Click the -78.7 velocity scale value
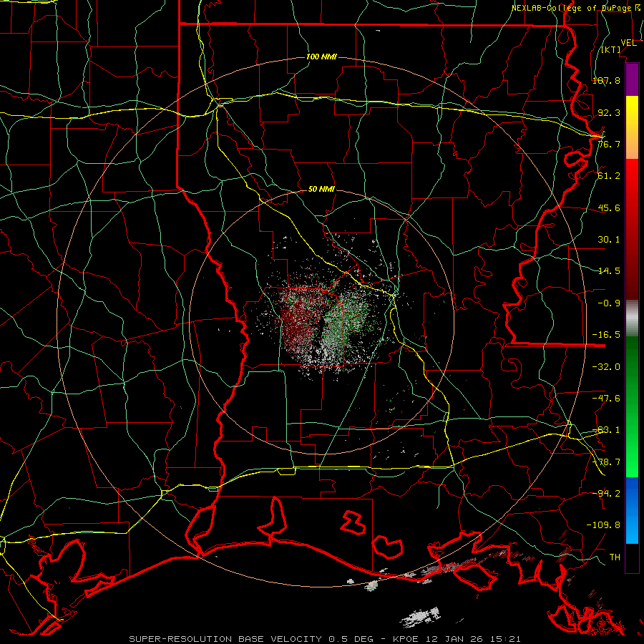 606,462
